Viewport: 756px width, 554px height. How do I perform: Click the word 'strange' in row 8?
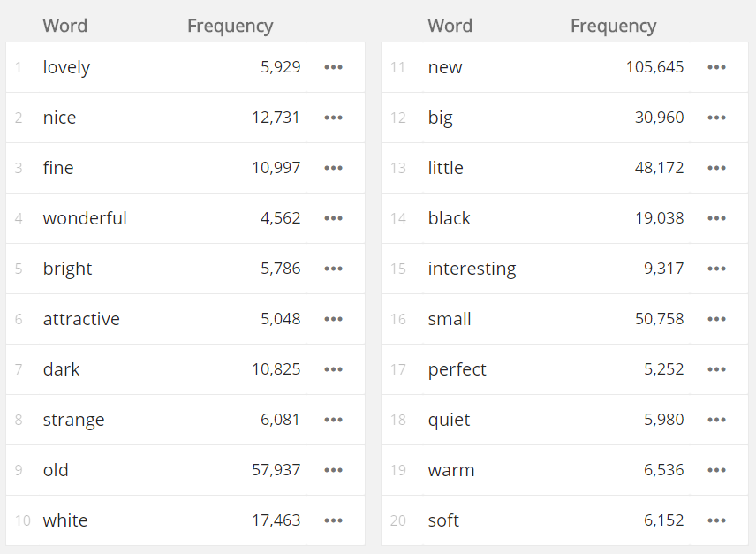click(x=73, y=420)
